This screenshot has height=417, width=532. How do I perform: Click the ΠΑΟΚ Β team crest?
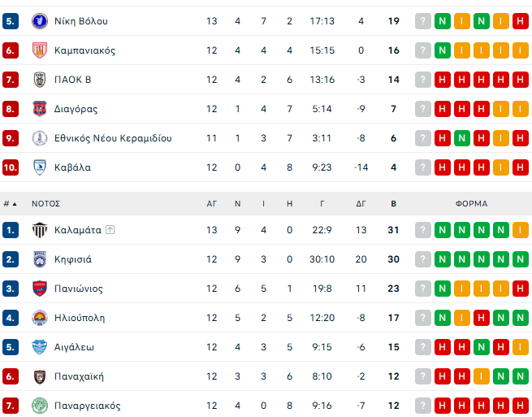click(39, 80)
